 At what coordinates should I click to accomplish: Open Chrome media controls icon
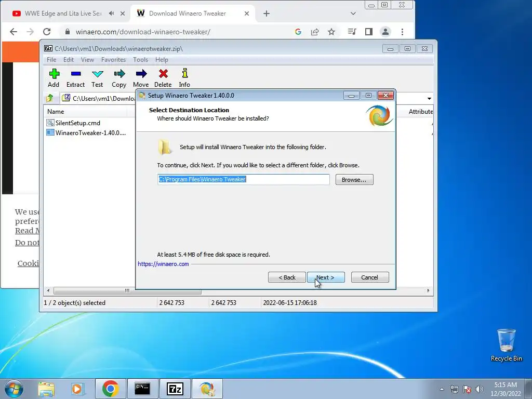[x=352, y=32]
